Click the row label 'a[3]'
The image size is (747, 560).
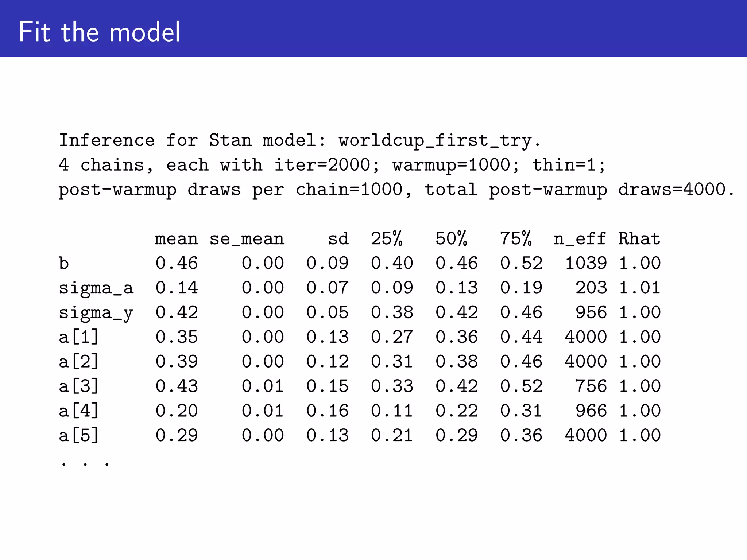(x=79, y=386)
